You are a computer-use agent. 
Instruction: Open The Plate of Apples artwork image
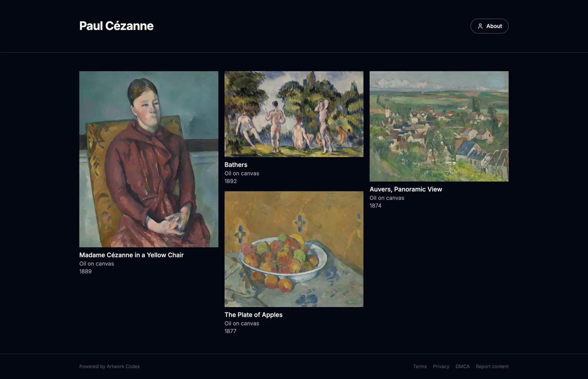click(294, 248)
